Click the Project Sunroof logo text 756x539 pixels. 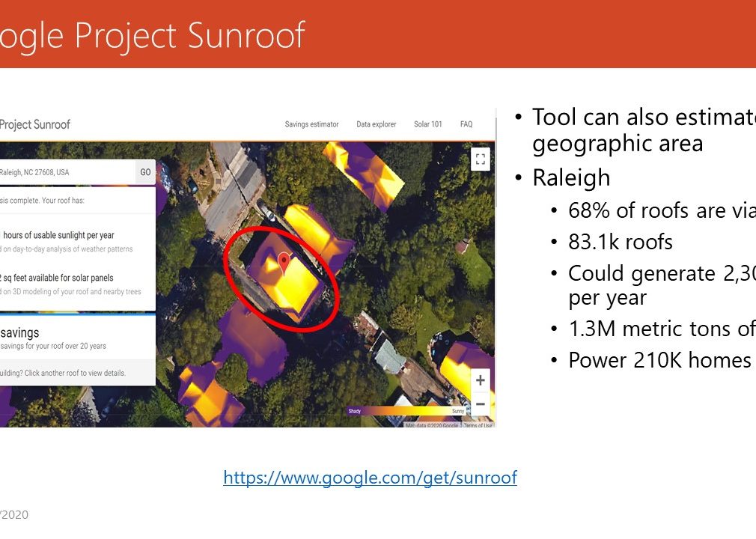[x=35, y=124]
